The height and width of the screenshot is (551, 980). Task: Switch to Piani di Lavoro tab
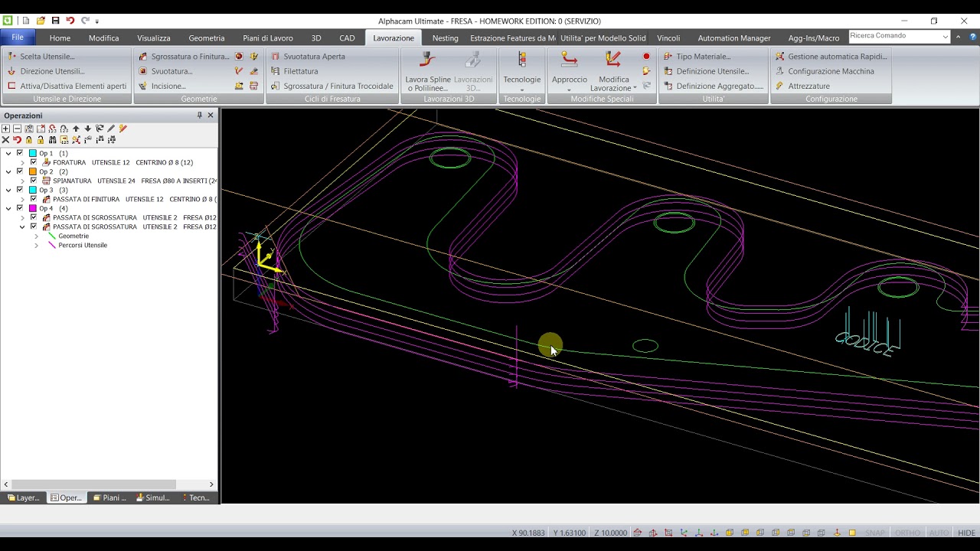pyautogui.click(x=268, y=37)
